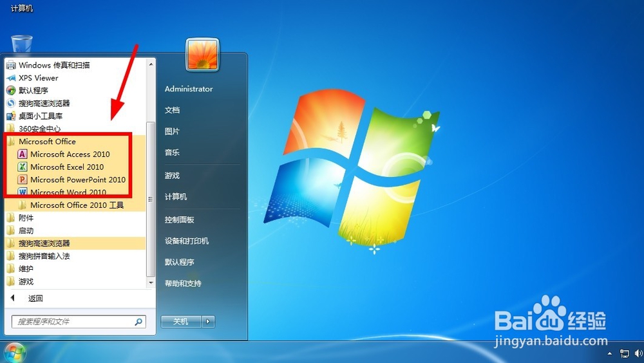This screenshot has height=363, width=644.
Task: Open 游戏 from right pane
Action: [x=172, y=175]
